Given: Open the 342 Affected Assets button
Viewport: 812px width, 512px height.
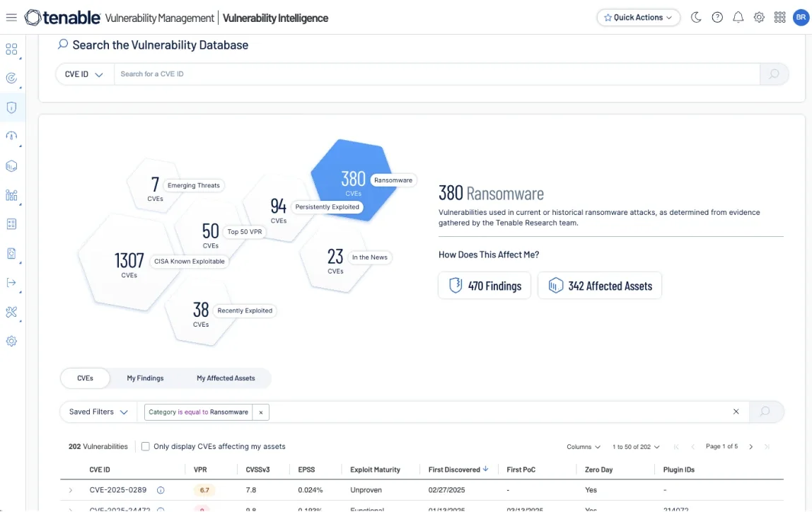Looking at the screenshot, I should coord(600,286).
